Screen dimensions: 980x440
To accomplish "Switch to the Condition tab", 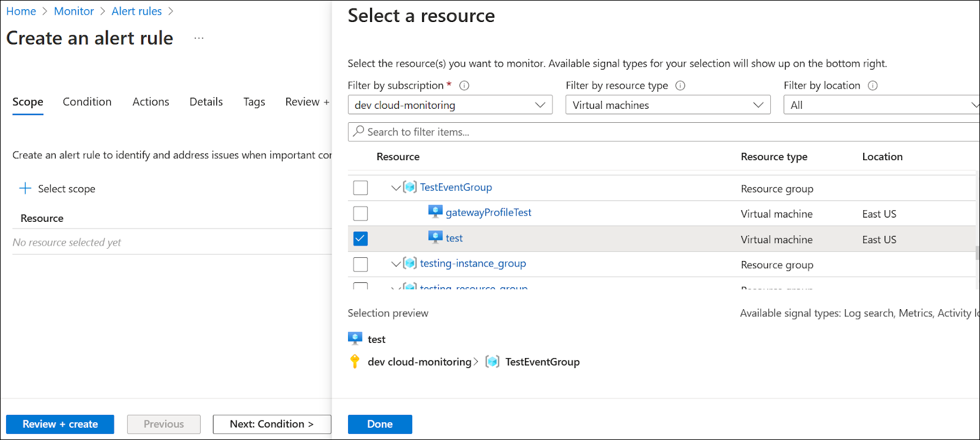I will pyautogui.click(x=87, y=102).
